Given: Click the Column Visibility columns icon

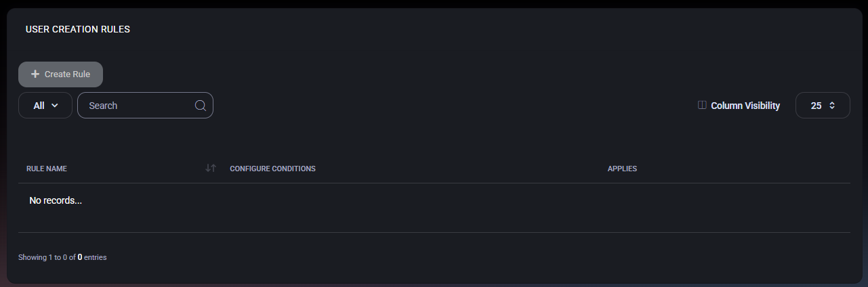Looking at the screenshot, I should 702,106.
